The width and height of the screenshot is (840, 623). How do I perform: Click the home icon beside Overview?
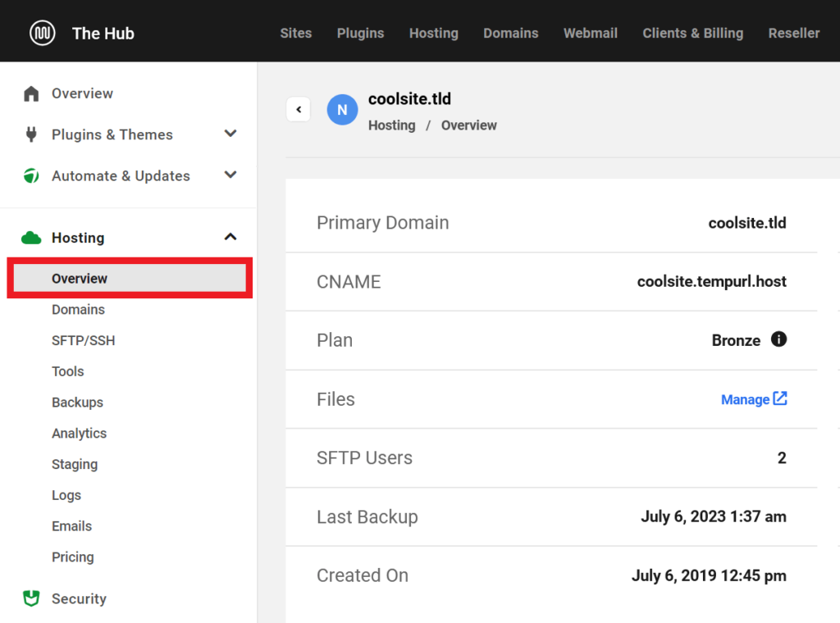(31, 93)
